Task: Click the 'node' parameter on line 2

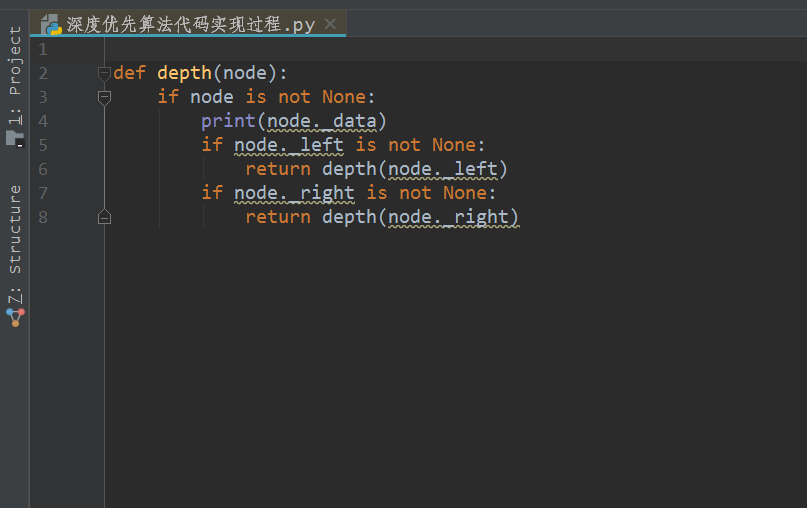Action: point(245,73)
